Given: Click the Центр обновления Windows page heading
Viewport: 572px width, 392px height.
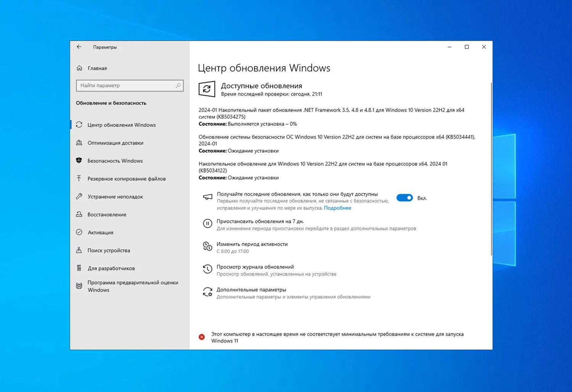Looking at the screenshot, I should (x=264, y=68).
